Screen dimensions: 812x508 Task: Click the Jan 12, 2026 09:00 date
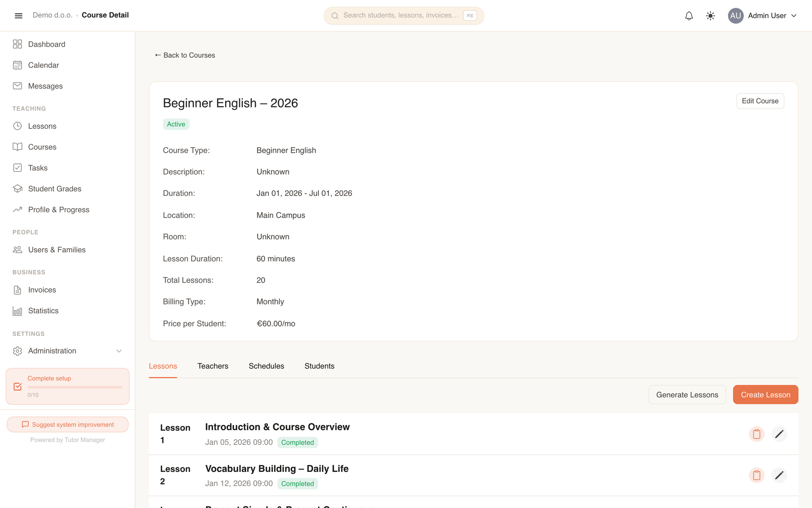[239, 483]
